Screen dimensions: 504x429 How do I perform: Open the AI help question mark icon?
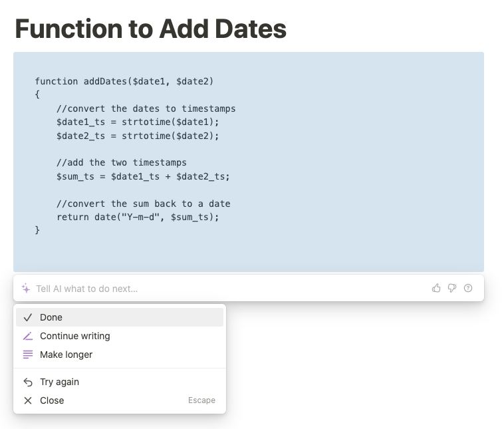pyautogui.click(x=468, y=288)
